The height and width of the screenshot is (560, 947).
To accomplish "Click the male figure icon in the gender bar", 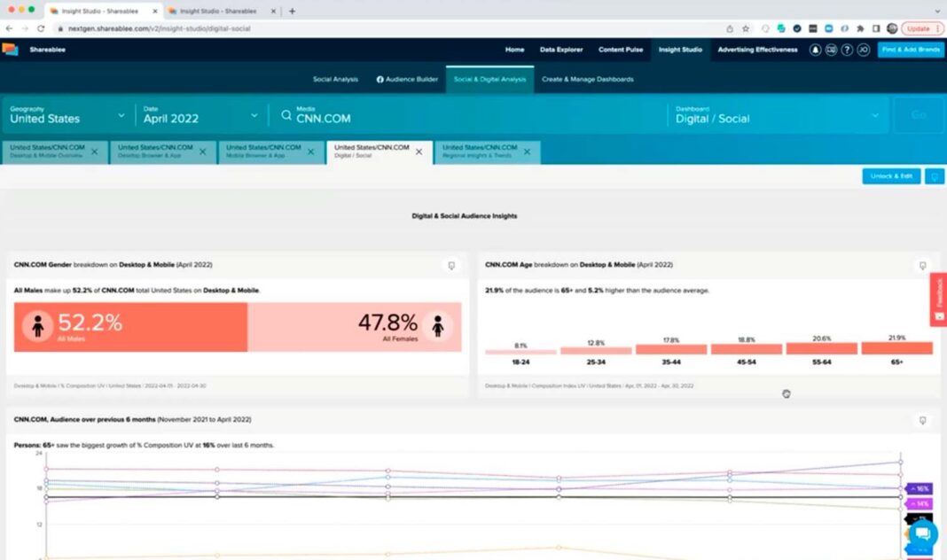I will pos(37,326).
